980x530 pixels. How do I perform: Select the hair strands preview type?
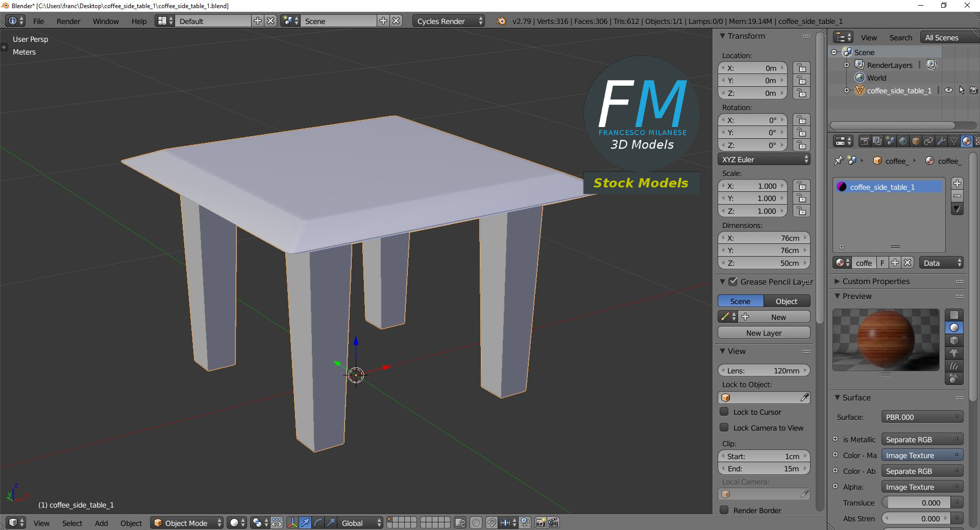pos(954,366)
